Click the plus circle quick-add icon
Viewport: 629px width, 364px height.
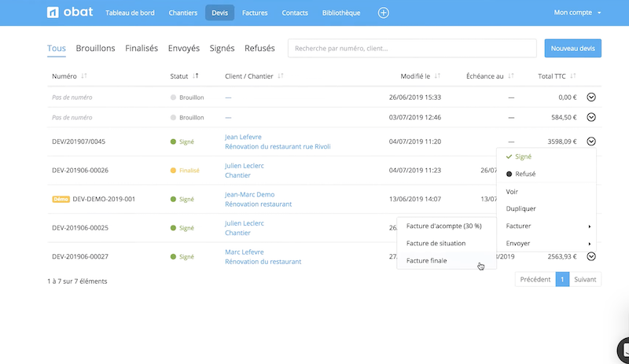[383, 13]
